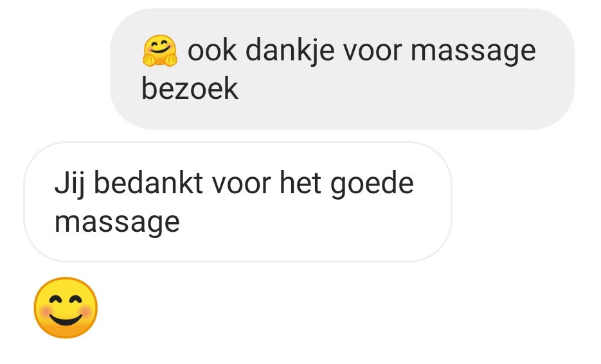Tap the blushing smiley emoji message
This screenshot has height=364, width=601.
(x=66, y=308)
